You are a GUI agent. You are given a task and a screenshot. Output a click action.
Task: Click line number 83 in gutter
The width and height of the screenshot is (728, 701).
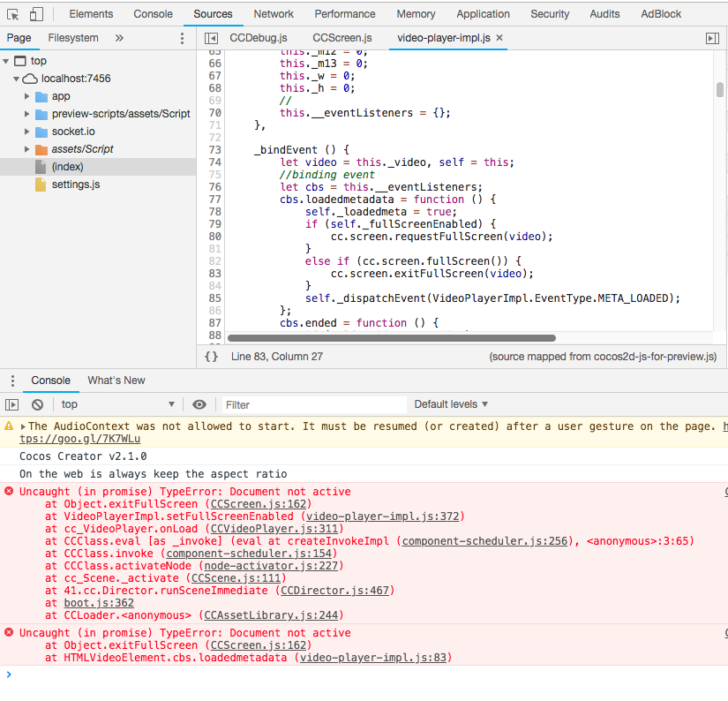(x=215, y=273)
